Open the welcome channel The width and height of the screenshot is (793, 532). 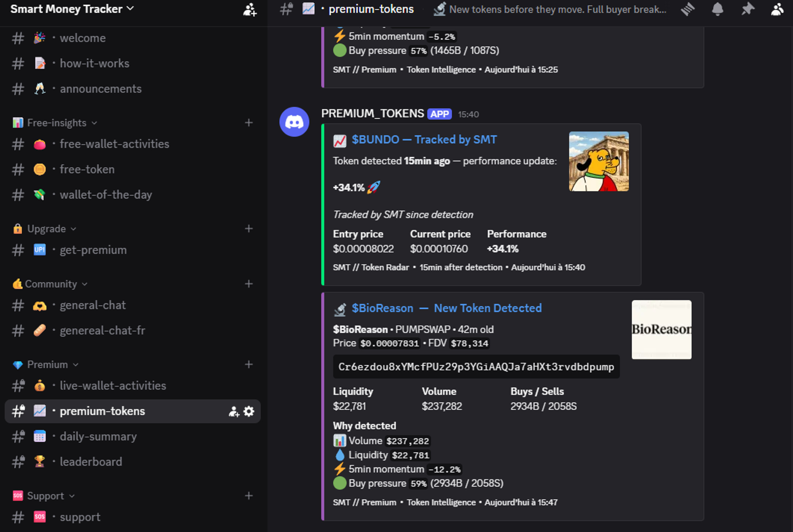[x=132, y=38]
